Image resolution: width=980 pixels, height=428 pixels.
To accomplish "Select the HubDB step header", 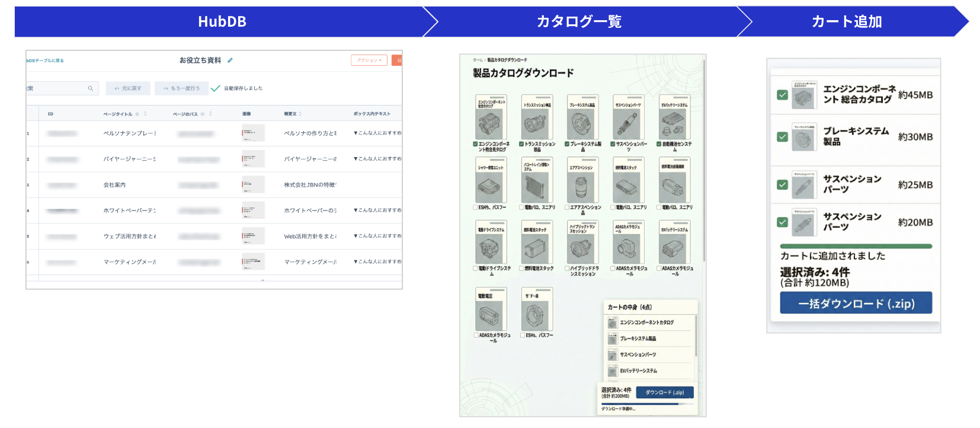I will pyautogui.click(x=222, y=22).
